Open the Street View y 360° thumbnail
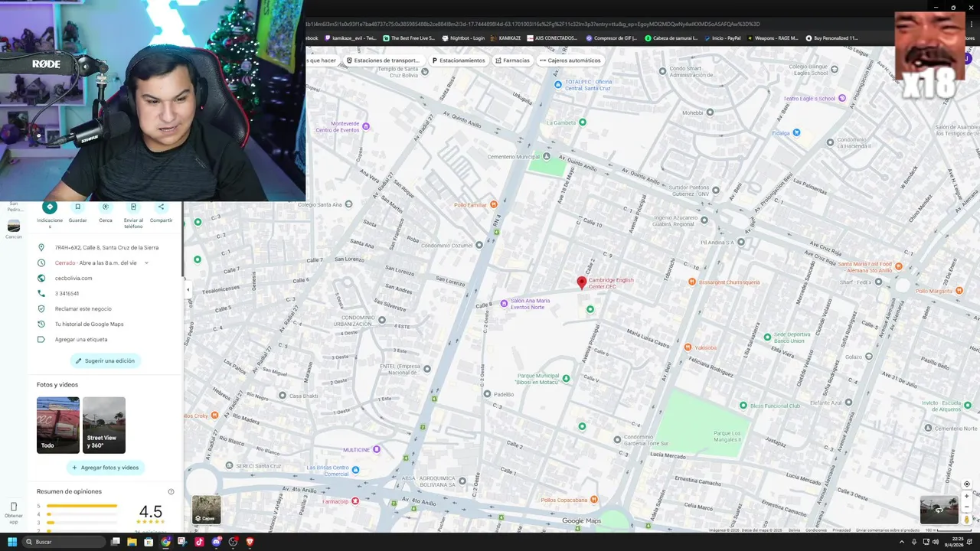The image size is (980, 551). pyautogui.click(x=104, y=425)
